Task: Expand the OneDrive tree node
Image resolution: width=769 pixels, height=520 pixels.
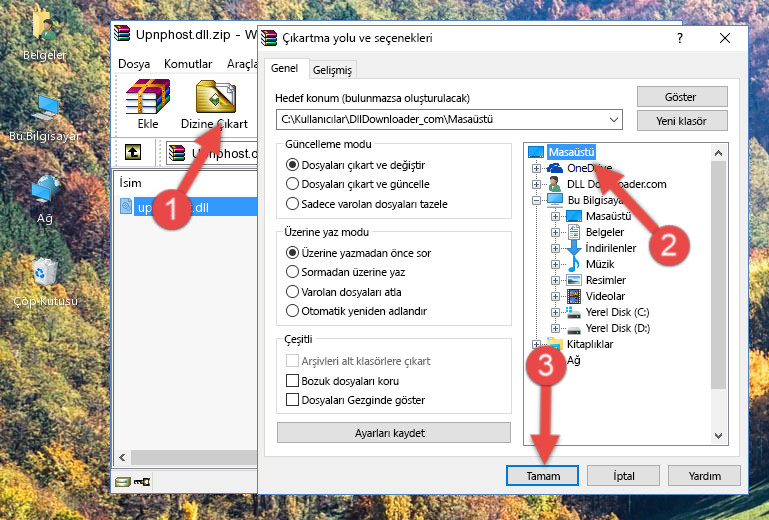Action: [536, 168]
